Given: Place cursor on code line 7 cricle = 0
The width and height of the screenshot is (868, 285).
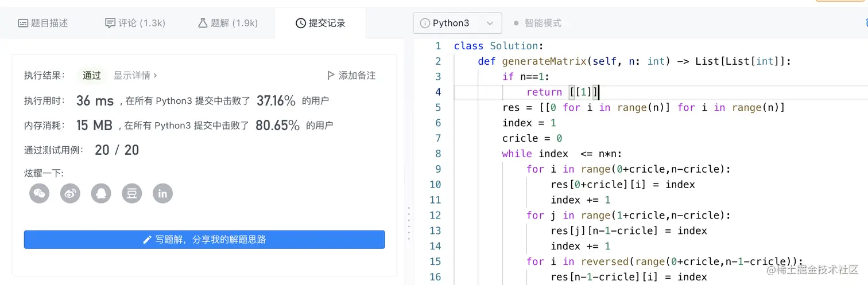Looking at the screenshot, I should click(532, 138).
